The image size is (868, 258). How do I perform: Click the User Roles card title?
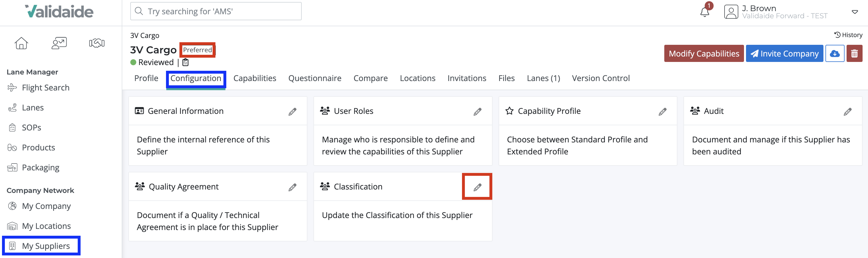tap(353, 111)
